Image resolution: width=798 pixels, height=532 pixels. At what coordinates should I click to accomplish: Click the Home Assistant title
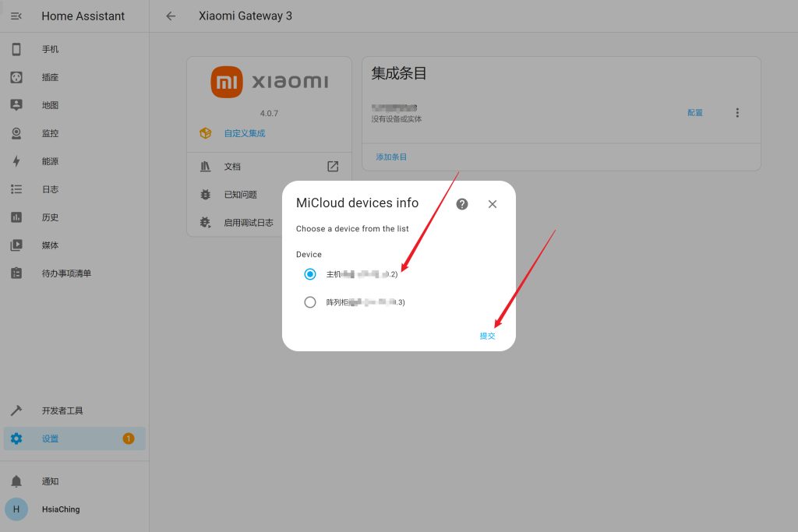coord(83,16)
